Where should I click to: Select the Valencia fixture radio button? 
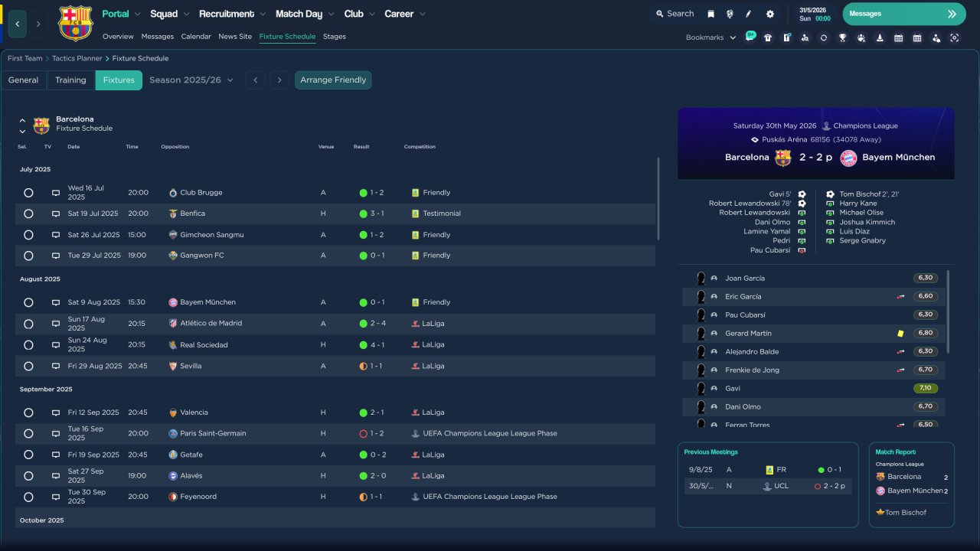pyautogui.click(x=28, y=412)
